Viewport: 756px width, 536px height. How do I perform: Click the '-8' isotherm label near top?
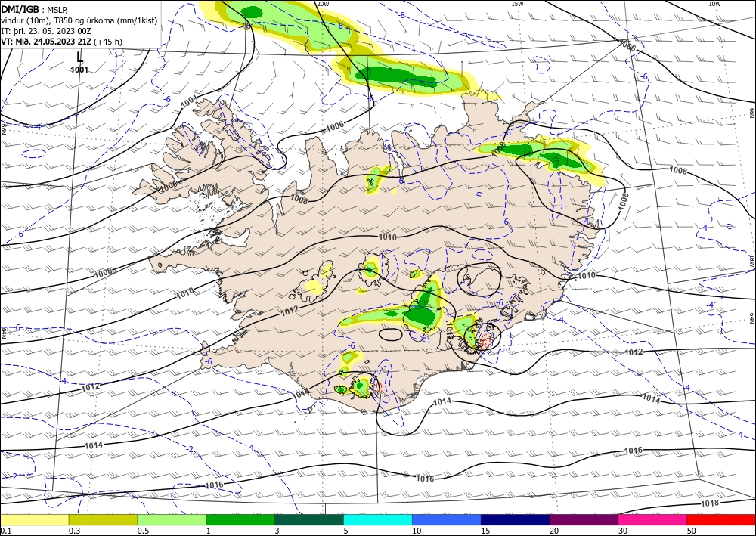(x=401, y=15)
